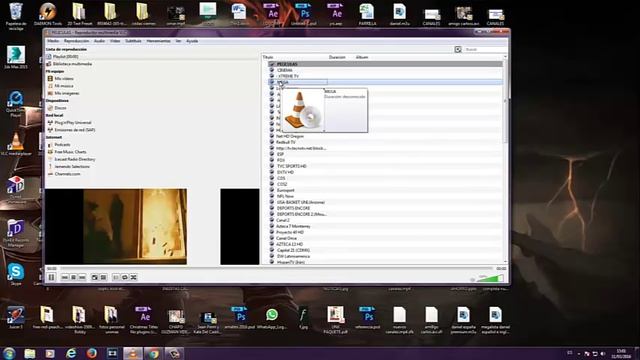This screenshot has height=360, width=640.
Task: Toggle fullscreen video button
Action: point(95,278)
